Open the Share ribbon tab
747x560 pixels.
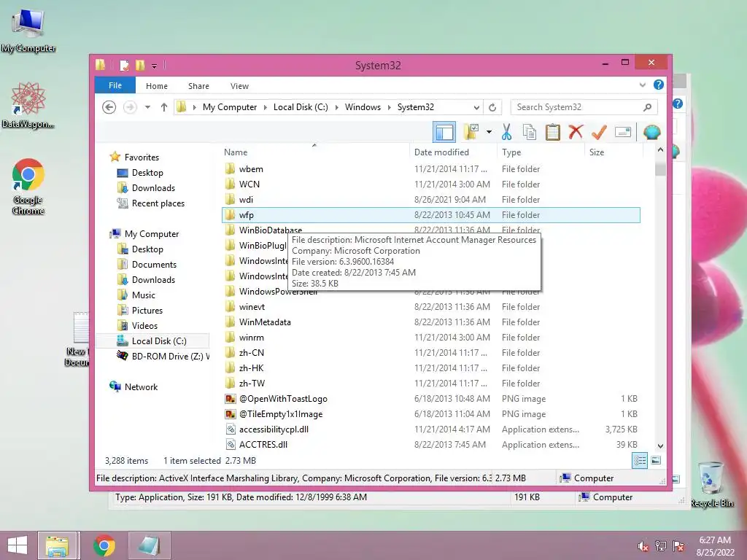pyautogui.click(x=198, y=86)
